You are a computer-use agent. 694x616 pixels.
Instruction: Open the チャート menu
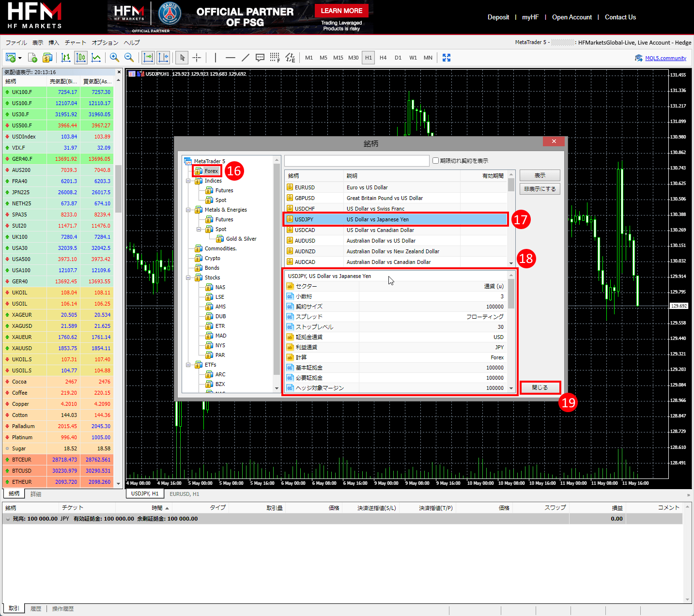[x=75, y=43]
